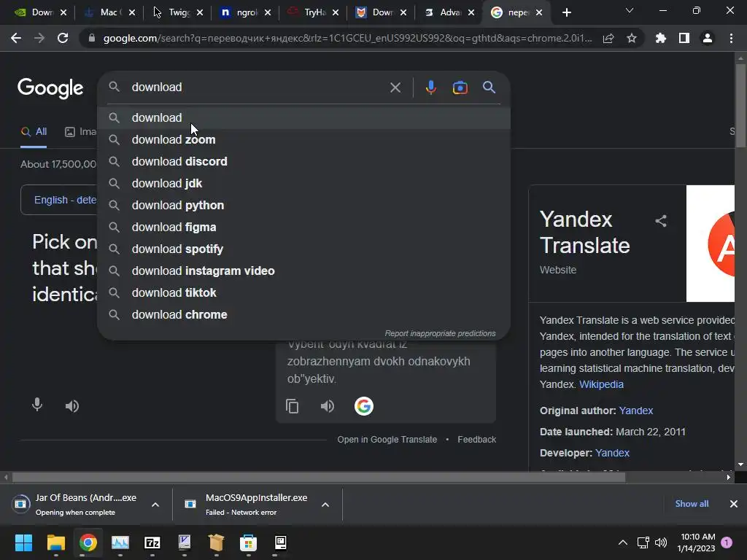Reload the page with the refresh icon

[63, 38]
